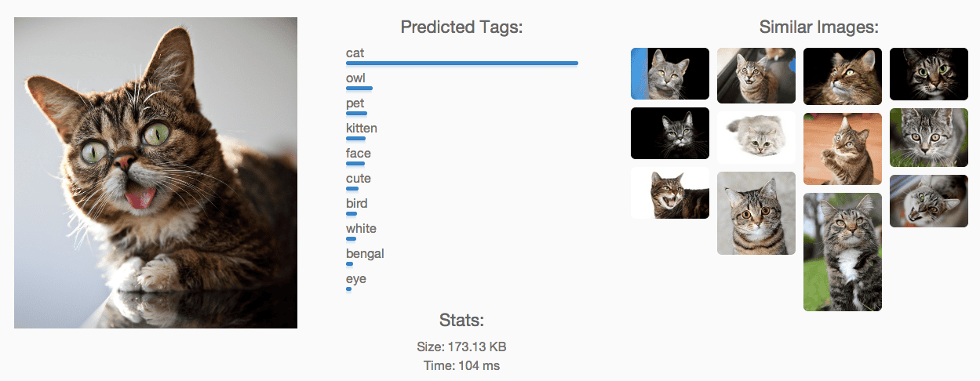980x381 pixels.
Task: Click the 'bengal' tag
Action: click(x=365, y=254)
